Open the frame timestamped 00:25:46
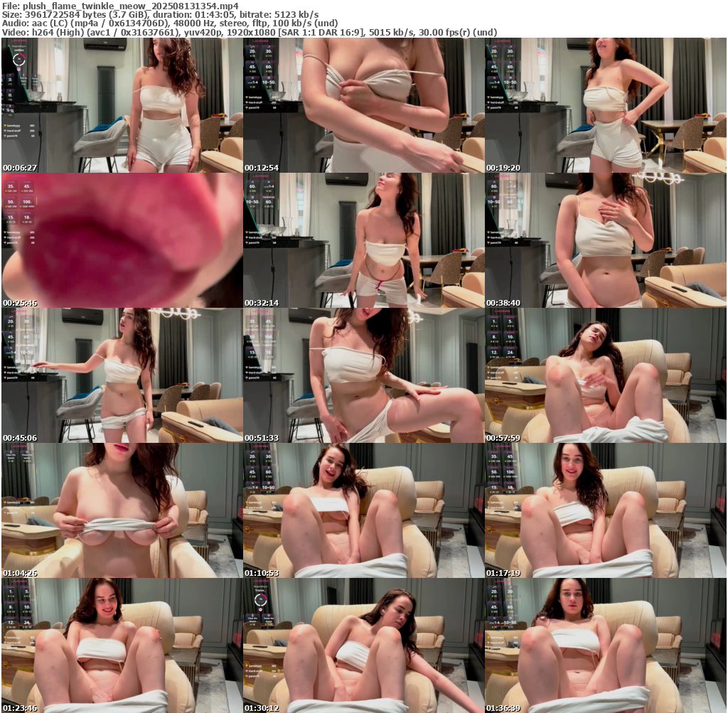Screen dimensions: 728x713 [122, 240]
